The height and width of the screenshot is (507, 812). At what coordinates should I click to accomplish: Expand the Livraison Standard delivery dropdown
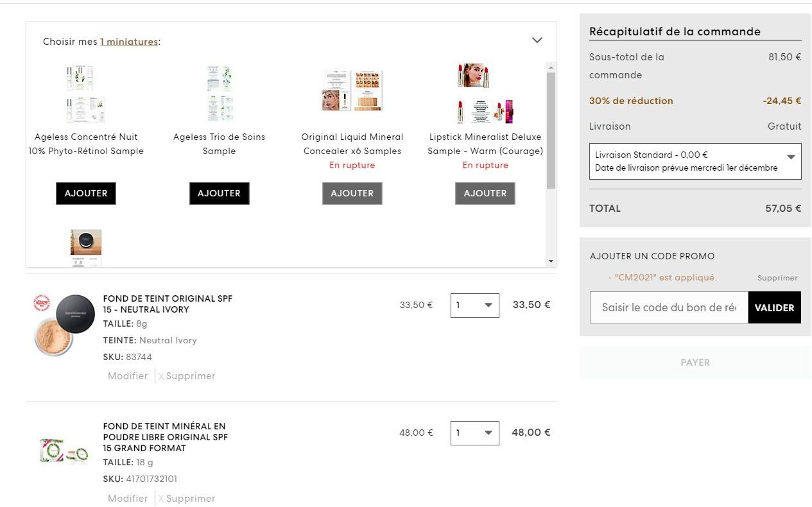(695, 161)
